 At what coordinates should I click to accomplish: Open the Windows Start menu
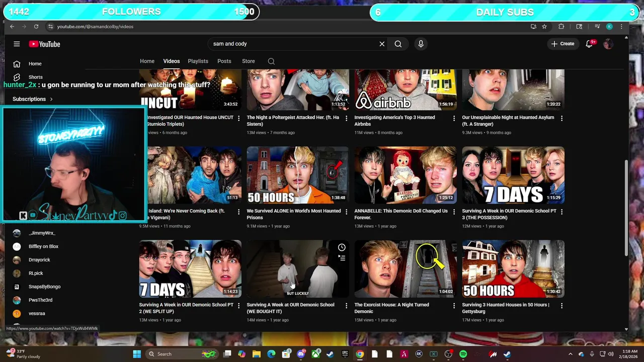(x=136, y=354)
